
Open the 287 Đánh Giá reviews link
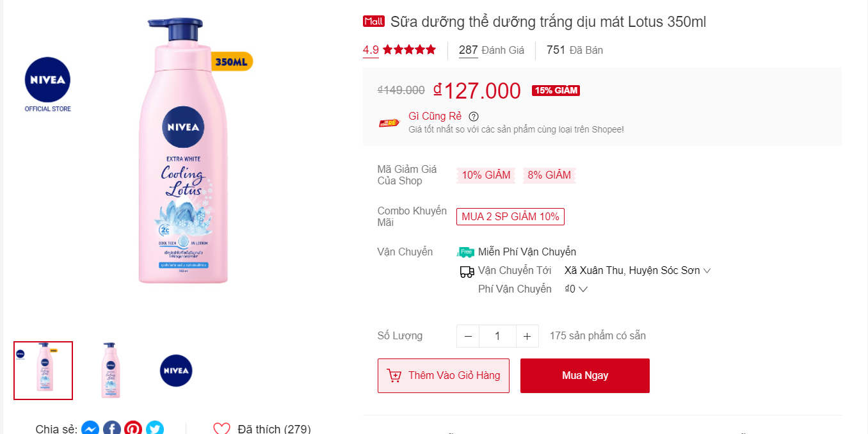point(491,50)
